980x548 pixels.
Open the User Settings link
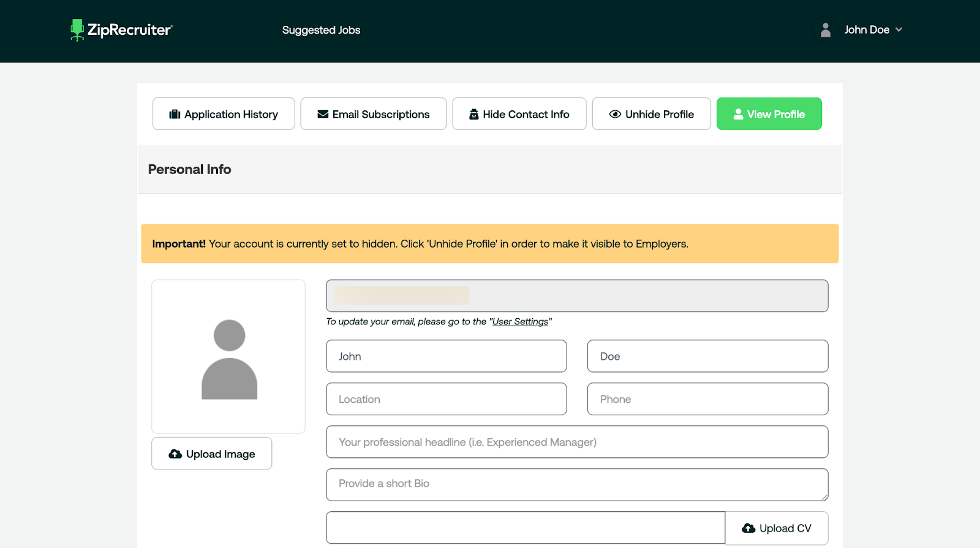click(520, 322)
